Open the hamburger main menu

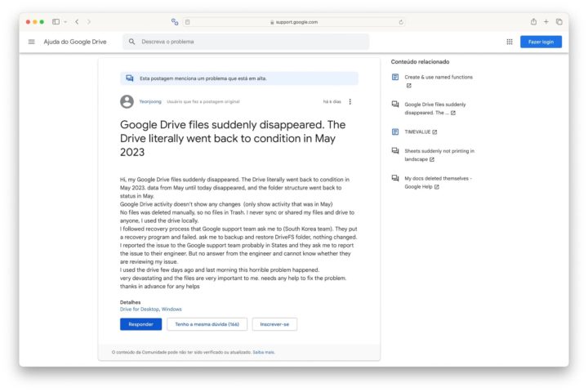32,42
